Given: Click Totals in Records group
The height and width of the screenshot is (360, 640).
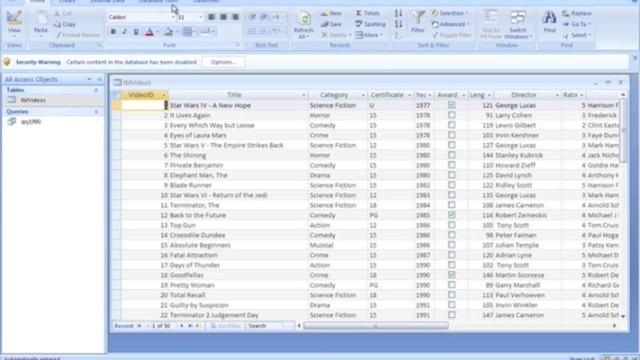Looking at the screenshot, I should point(367,13).
